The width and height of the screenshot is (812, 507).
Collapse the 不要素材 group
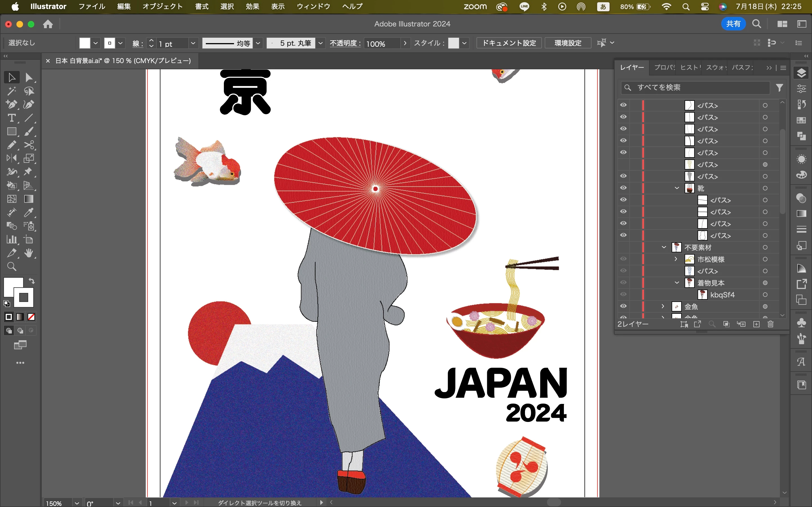(664, 248)
